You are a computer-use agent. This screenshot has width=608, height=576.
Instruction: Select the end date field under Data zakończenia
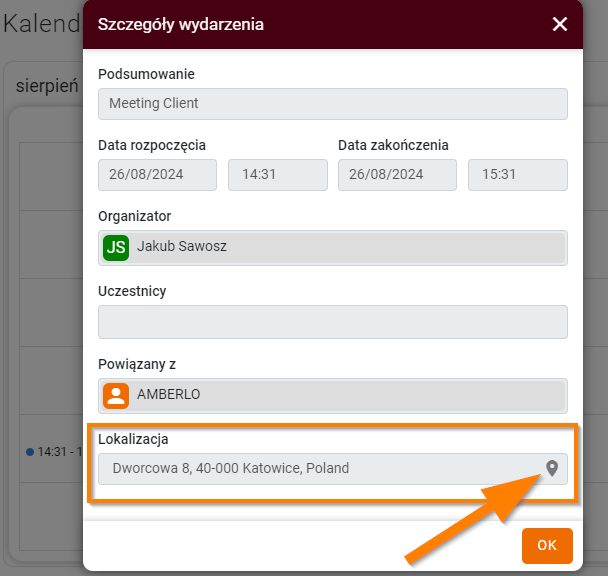[x=397, y=175]
